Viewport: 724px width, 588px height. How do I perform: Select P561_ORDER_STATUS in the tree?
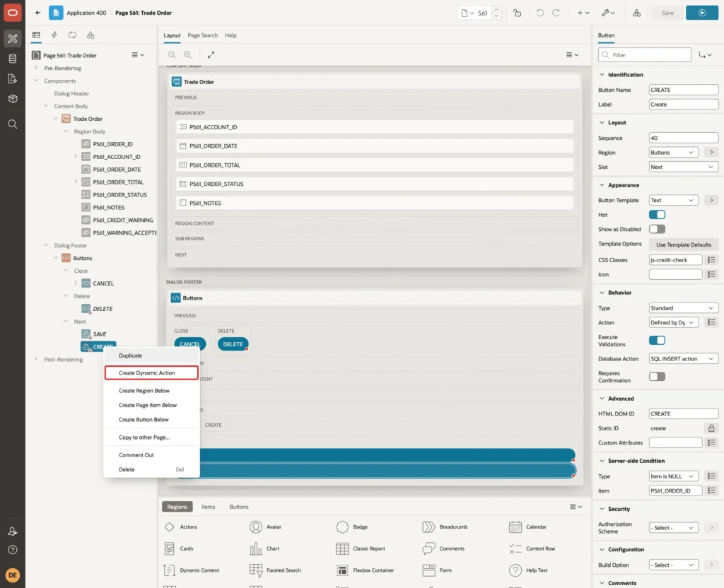(119, 195)
